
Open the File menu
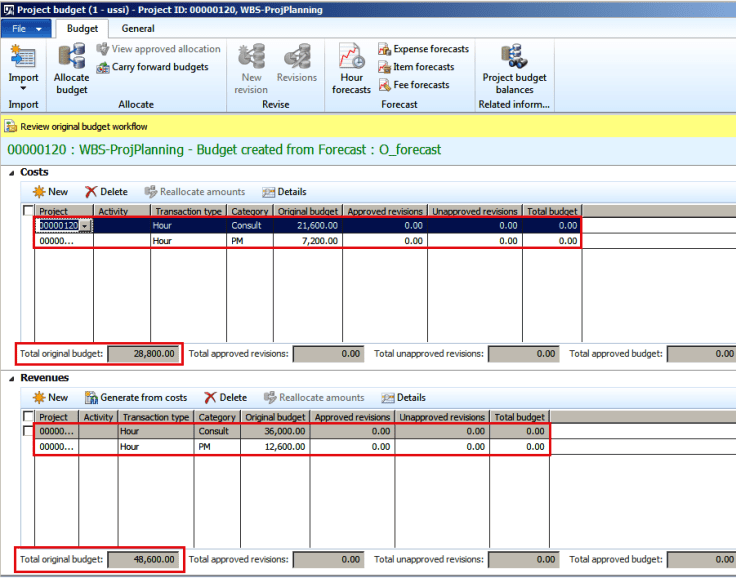(x=26, y=29)
